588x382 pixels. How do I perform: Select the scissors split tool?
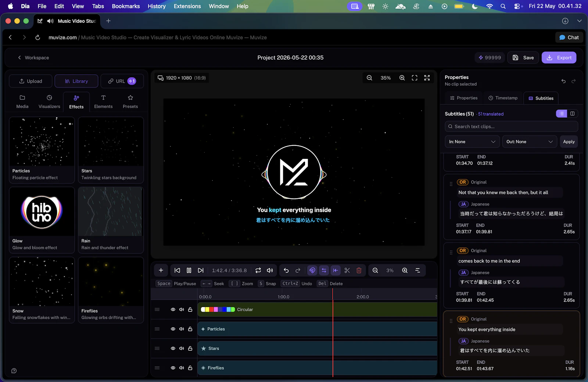point(347,270)
